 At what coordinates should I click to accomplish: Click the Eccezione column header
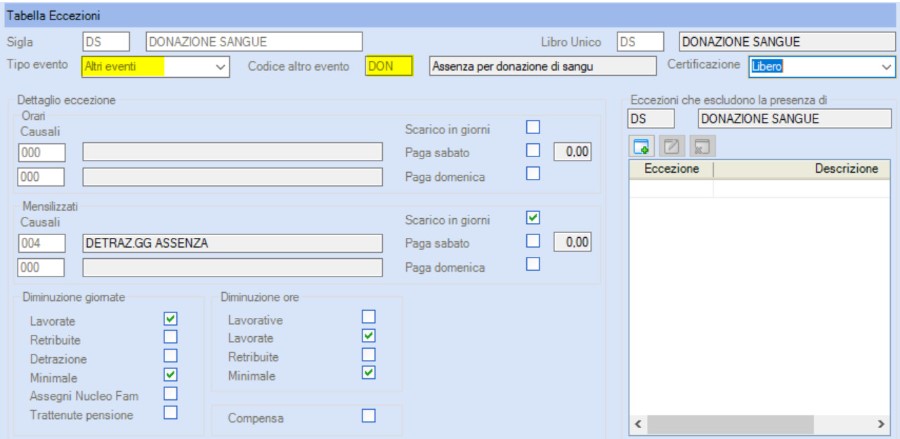(x=672, y=169)
